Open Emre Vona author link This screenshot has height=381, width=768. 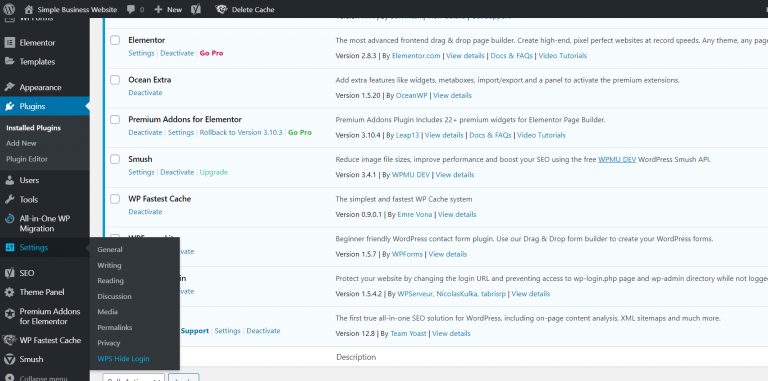tap(414, 214)
